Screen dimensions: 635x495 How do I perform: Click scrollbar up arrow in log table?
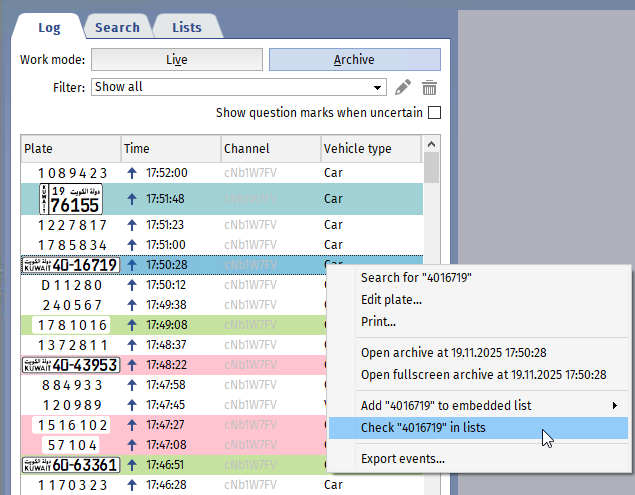point(431,161)
